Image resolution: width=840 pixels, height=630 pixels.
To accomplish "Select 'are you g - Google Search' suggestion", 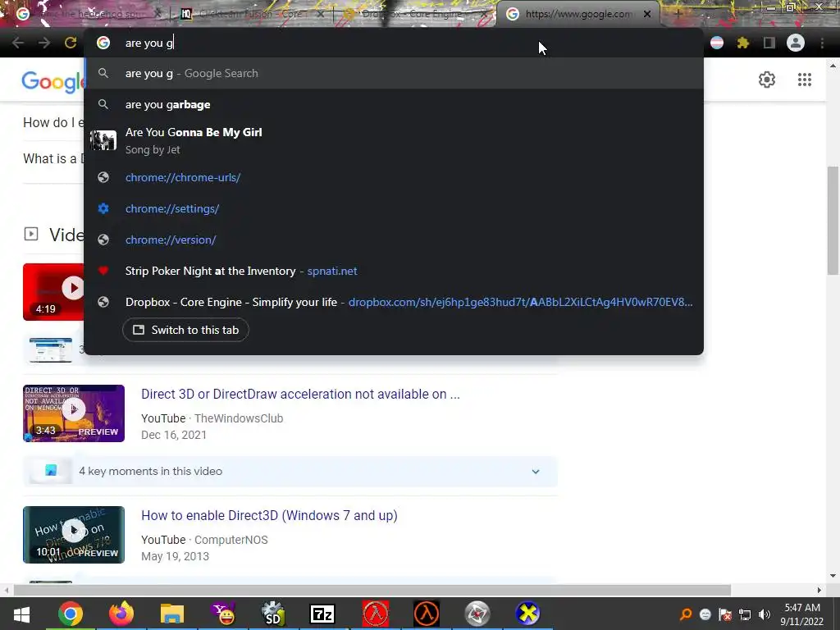I will (394, 73).
